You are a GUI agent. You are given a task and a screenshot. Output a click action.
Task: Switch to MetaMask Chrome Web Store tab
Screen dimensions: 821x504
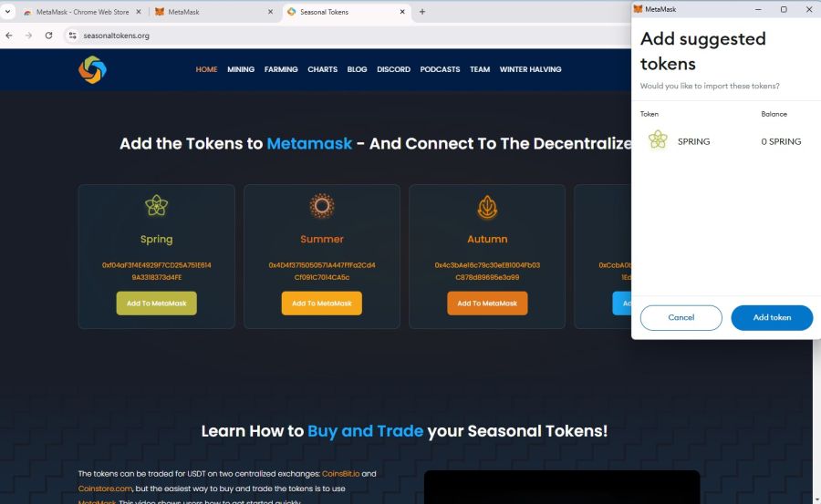[81, 12]
